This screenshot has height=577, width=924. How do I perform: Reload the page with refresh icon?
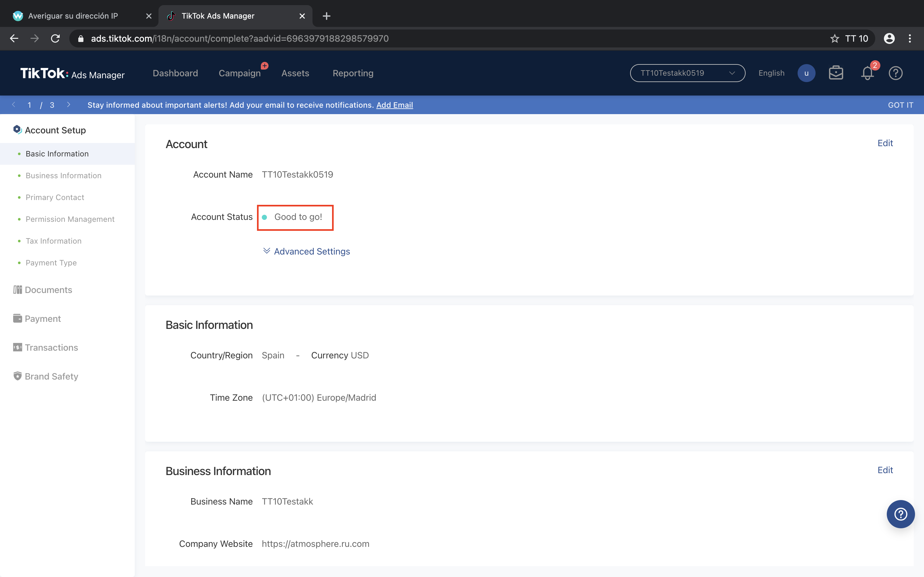tap(56, 38)
